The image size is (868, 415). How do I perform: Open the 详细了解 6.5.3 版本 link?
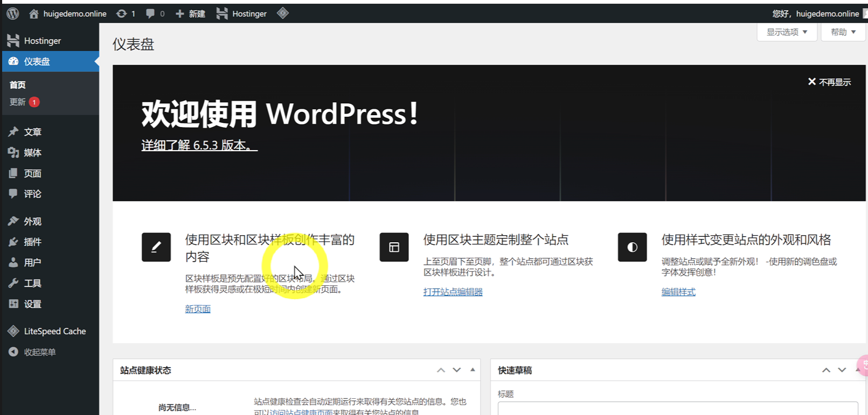pyautogui.click(x=199, y=145)
